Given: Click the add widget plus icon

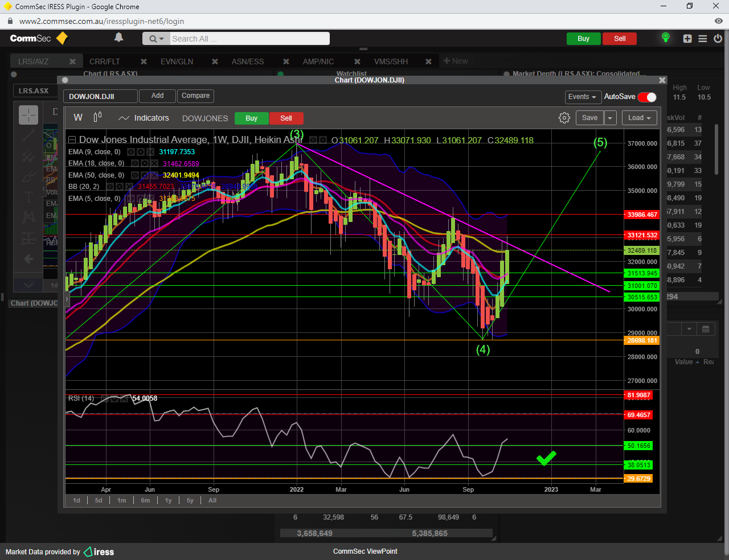Looking at the screenshot, I should [687, 39].
